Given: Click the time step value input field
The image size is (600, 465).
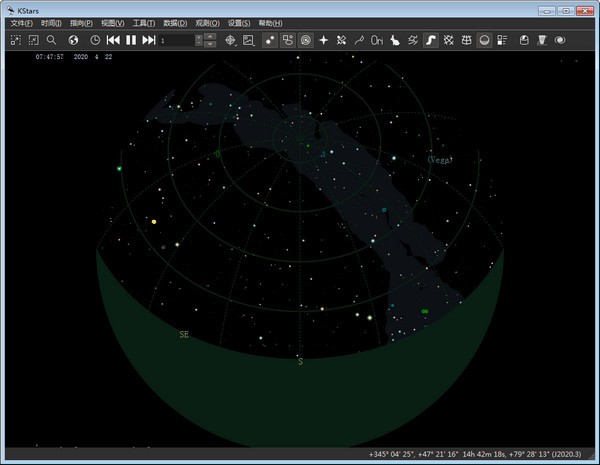Looking at the screenshot, I should pos(176,40).
